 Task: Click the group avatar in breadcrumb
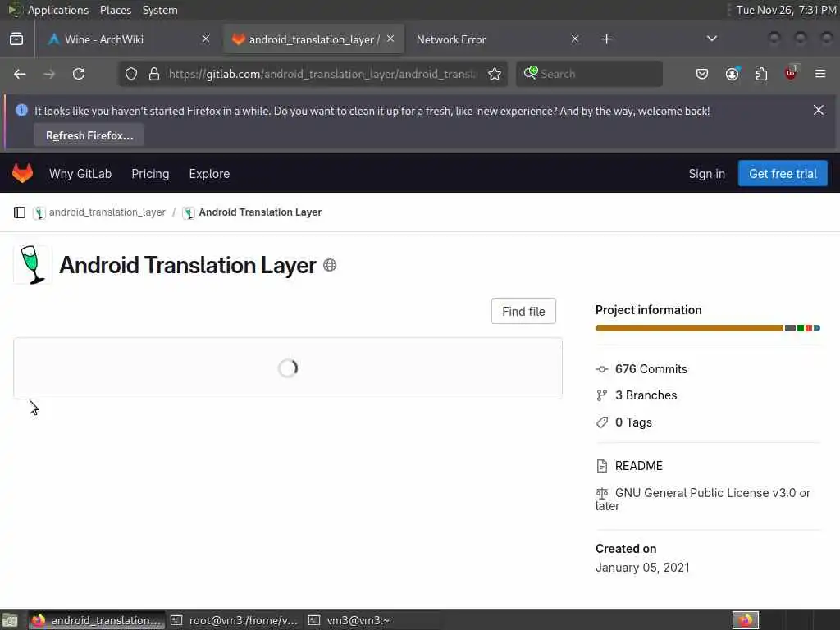[x=39, y=212]
